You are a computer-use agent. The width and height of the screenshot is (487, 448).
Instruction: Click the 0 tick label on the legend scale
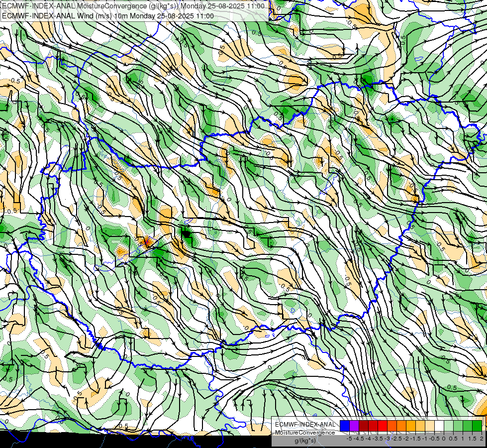click(x=444, y=439)
